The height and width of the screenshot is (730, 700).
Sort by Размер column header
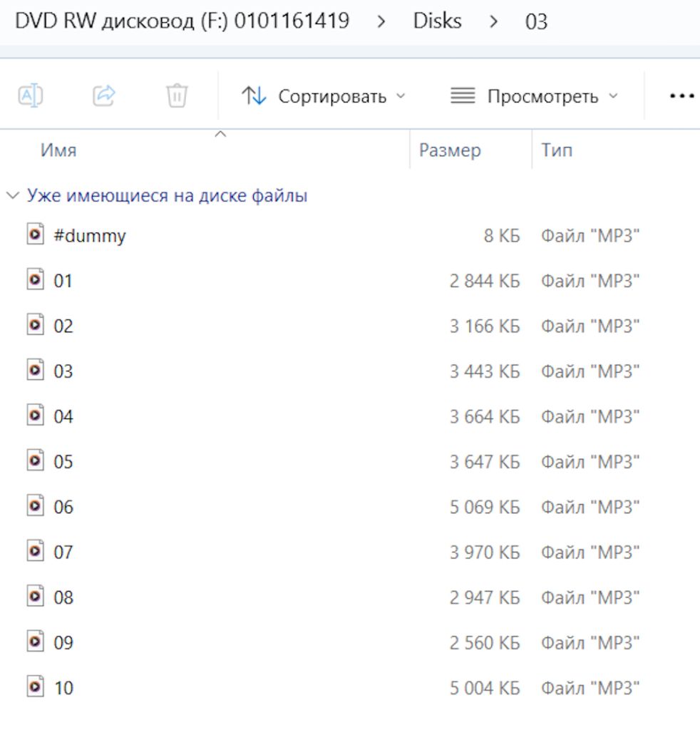pyautogui.click(x=450, y=150)
